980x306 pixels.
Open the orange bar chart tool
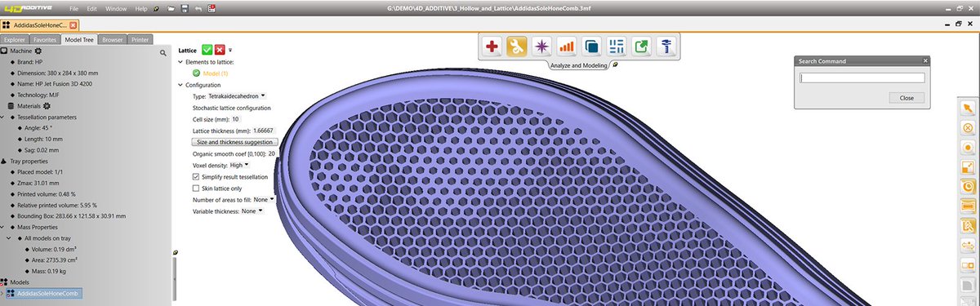pos(567,47)
